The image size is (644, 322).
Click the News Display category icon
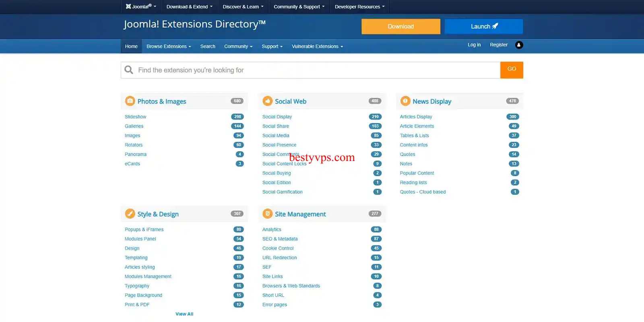[x=405, y=101]
